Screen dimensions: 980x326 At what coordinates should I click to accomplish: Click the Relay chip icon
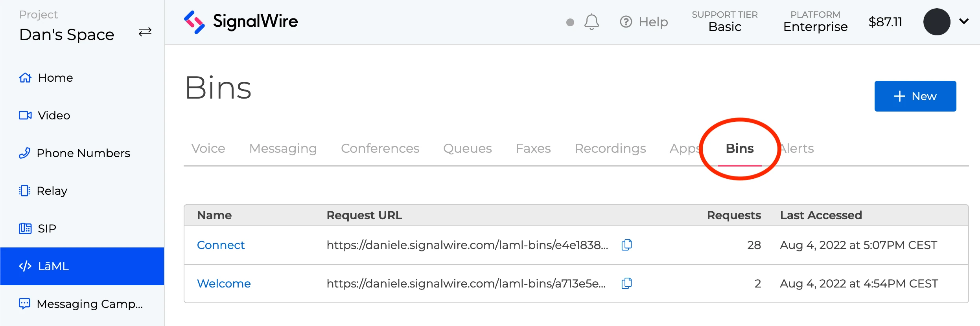pyautogui.click(x=24, y=190)
